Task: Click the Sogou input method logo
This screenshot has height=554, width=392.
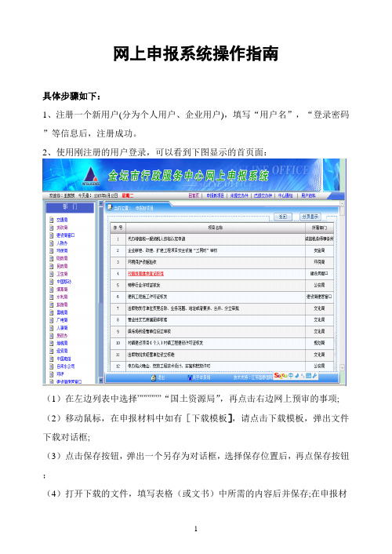Action: [281, 376]
